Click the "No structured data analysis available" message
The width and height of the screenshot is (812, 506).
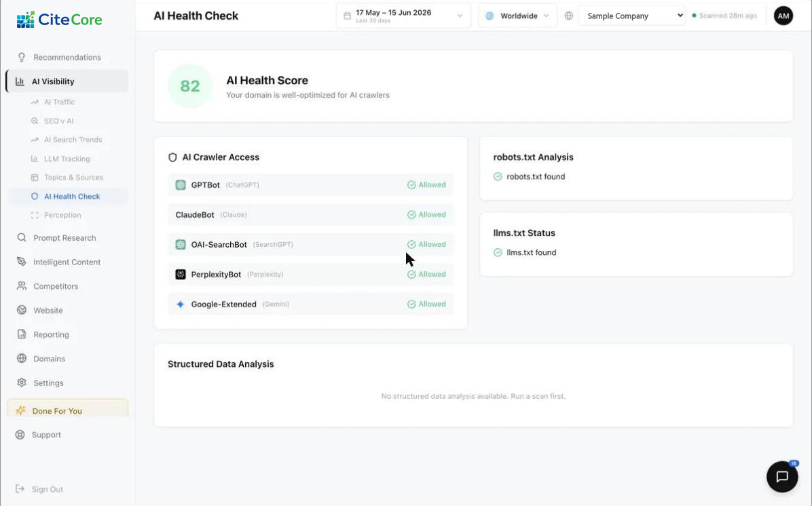click(473, 396)
